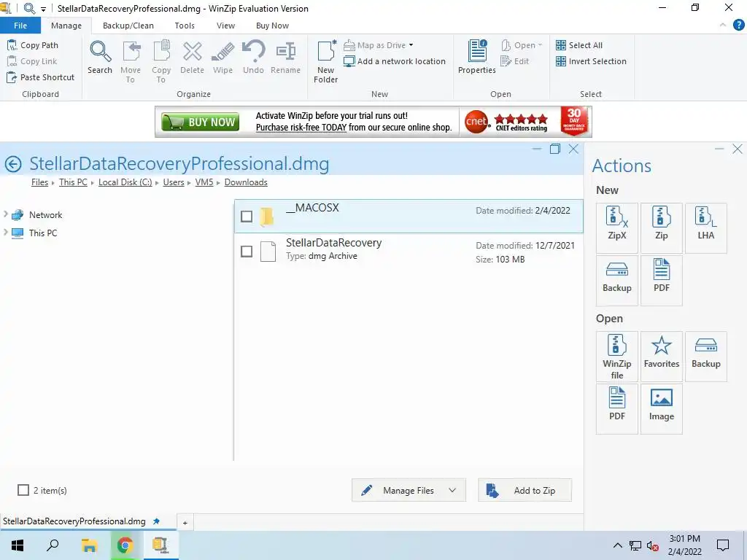
Task: Expand the This PC tree node
Action: 6,232
